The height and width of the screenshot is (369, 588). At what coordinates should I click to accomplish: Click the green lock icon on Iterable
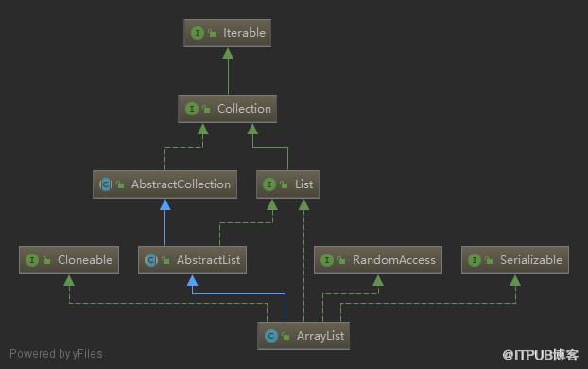tap(213, 33)
